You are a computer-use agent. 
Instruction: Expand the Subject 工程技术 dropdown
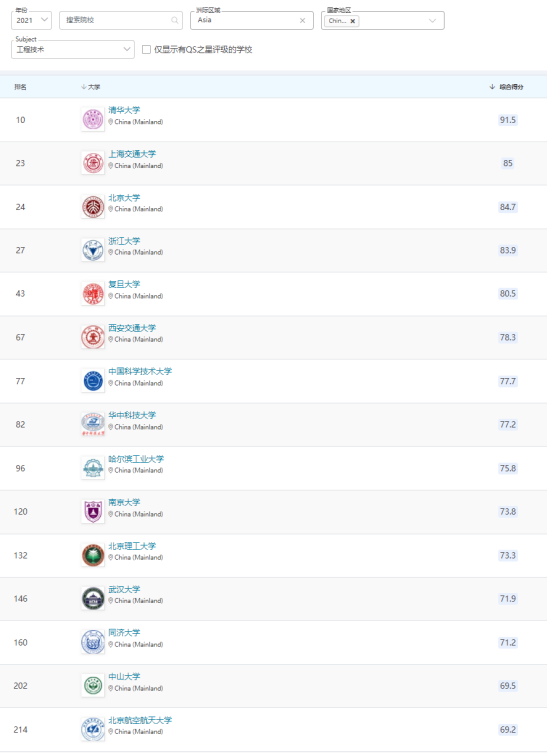(73, 49)
